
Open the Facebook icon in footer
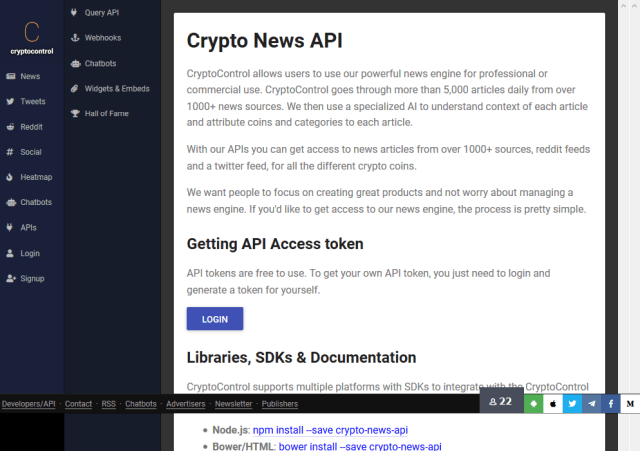pyautogui.click(x=611, y=404)
